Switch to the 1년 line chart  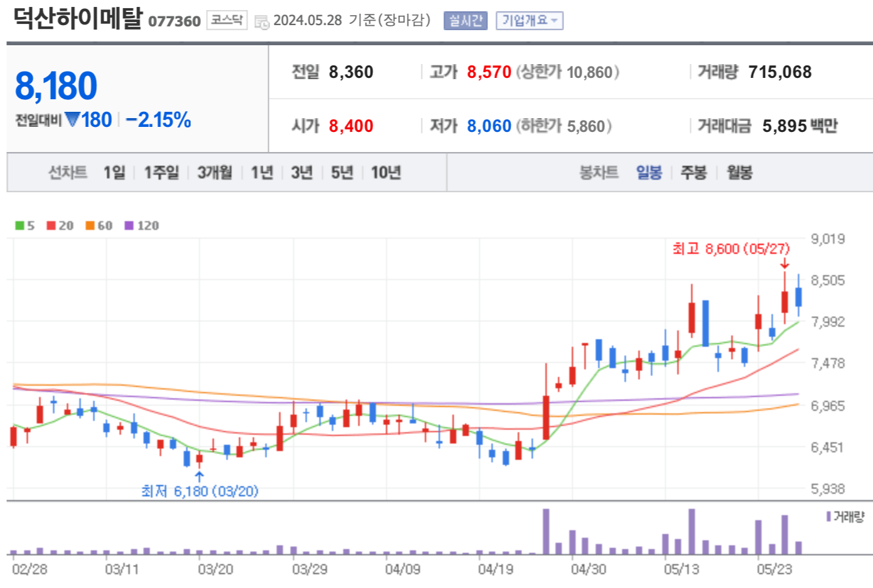pos(262,172)
